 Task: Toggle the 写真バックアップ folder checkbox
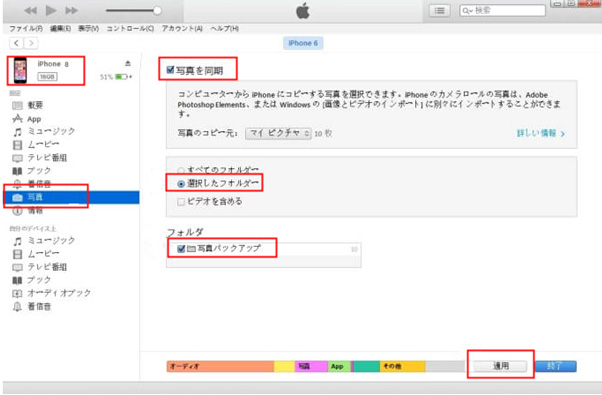coord(181,249)
